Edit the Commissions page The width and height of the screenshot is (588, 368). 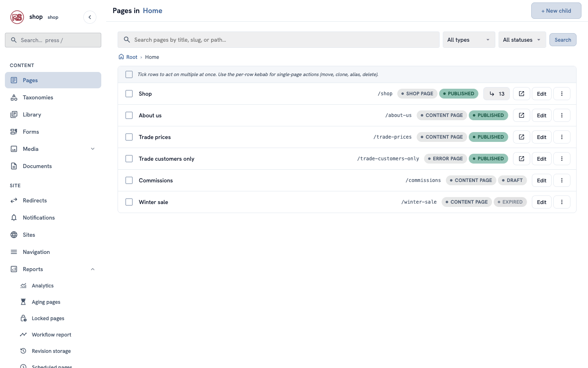click(x=541, y=180)
